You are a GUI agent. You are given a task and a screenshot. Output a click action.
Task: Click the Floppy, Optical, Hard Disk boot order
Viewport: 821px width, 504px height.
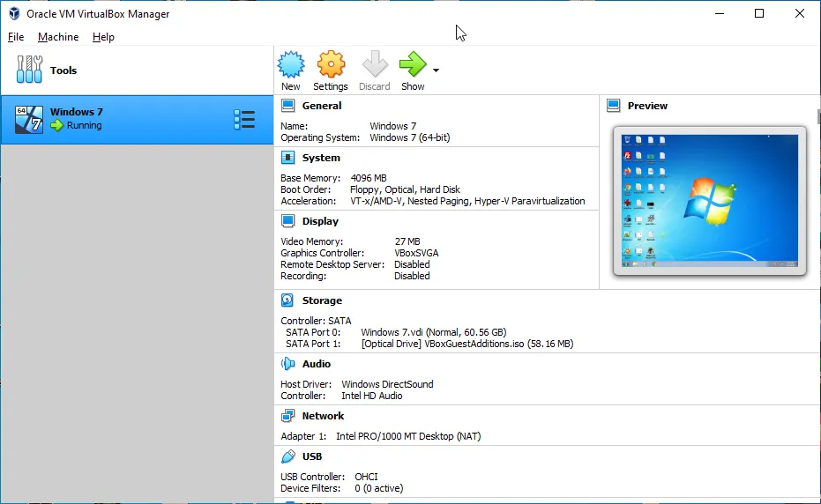tap(406, 189)
